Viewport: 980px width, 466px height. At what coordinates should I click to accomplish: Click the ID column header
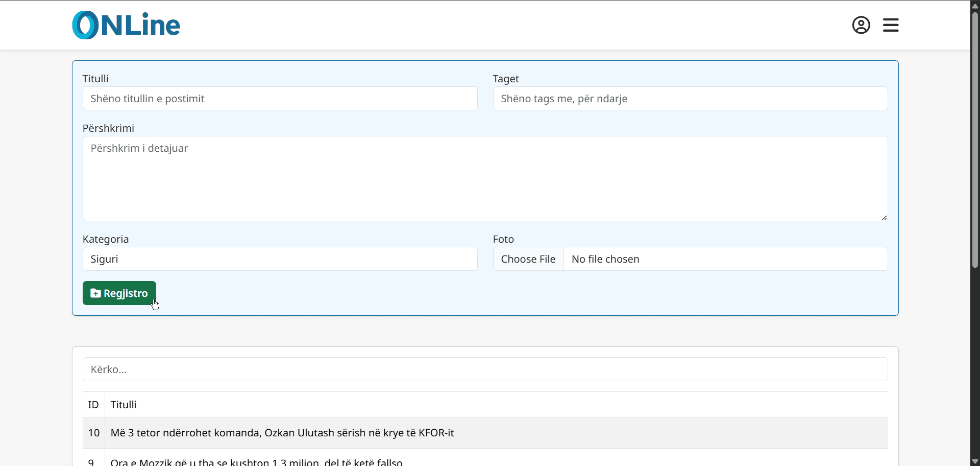click(93, 405)
